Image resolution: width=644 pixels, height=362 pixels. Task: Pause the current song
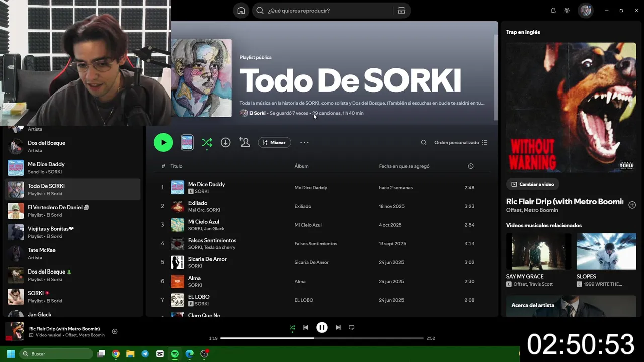pyautogui.click(x=322, y=327)
